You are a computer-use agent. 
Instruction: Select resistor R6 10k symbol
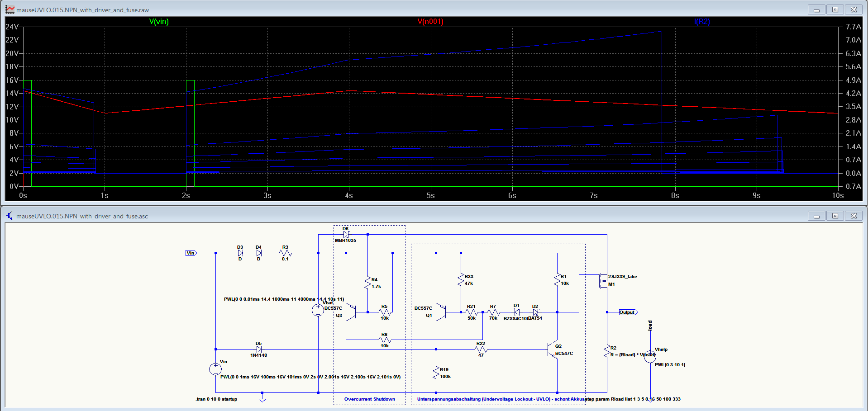[385, 340]
